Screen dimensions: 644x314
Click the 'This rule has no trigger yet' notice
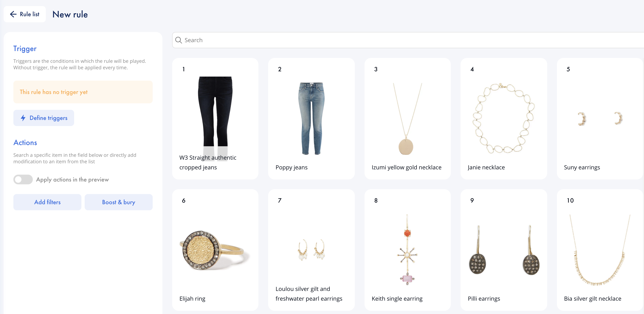tap(83, 92)
